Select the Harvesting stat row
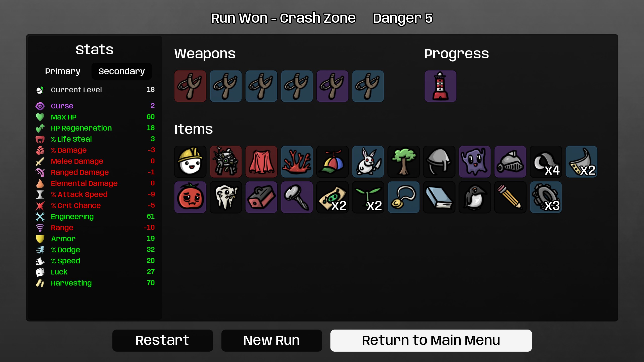 point(95,283)
